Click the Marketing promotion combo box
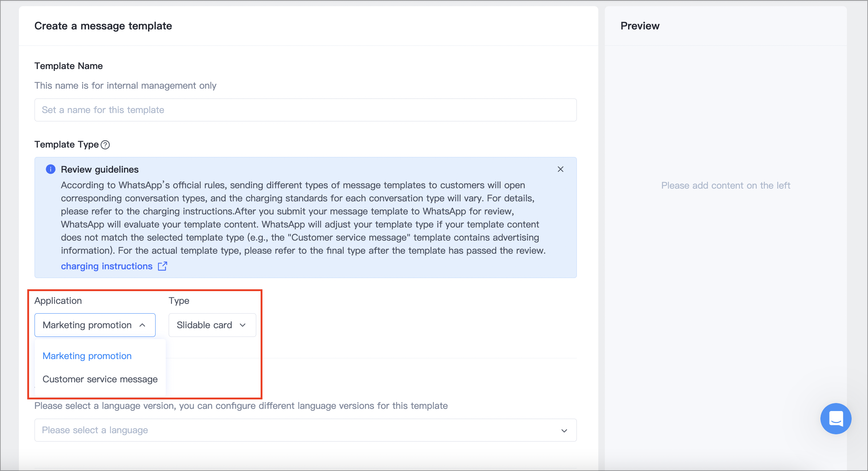 [x=95, y=325]
